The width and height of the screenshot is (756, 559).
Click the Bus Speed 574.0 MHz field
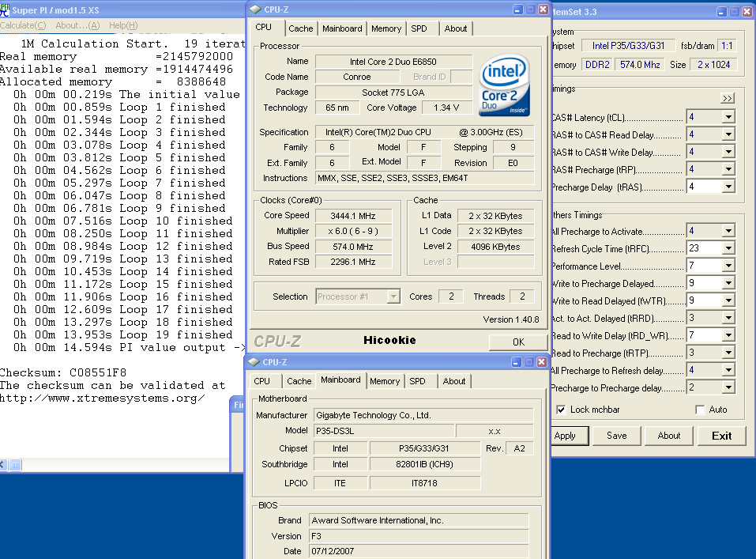point(353,247)
